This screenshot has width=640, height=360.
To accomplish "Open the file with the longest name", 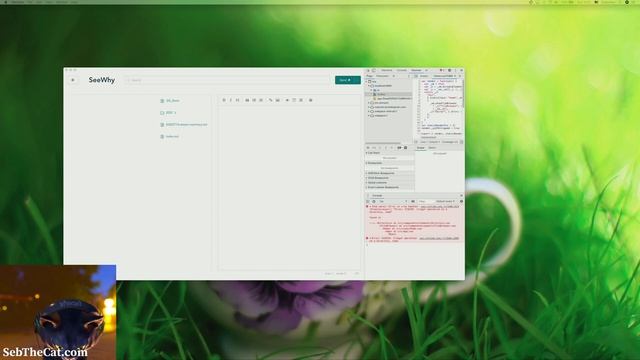I will (184, 124).
